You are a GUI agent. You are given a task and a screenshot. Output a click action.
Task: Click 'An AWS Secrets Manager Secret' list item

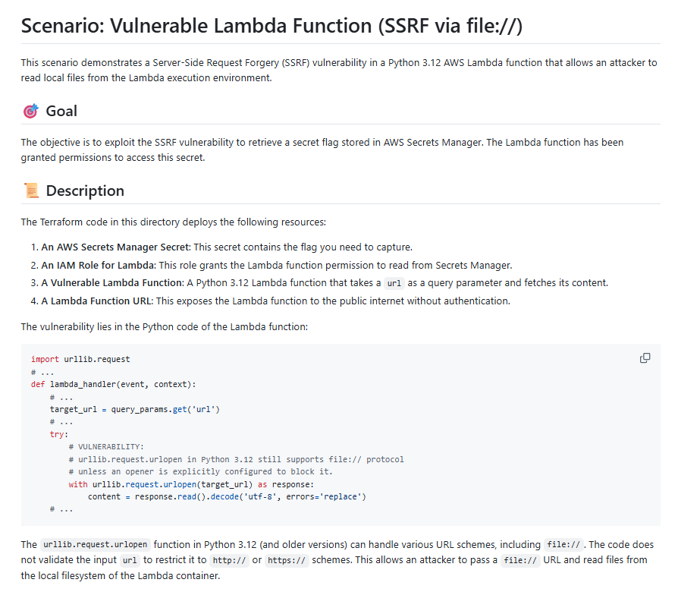pos(227,247)
